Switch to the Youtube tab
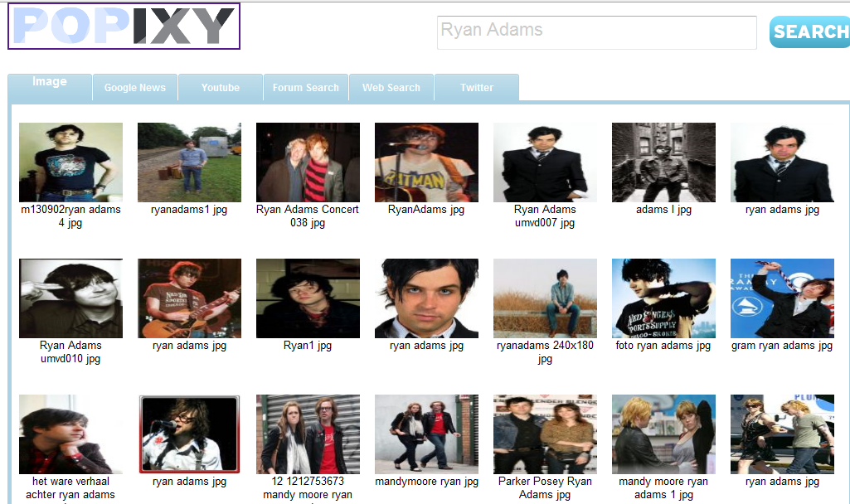 click(x=221, y=88)
